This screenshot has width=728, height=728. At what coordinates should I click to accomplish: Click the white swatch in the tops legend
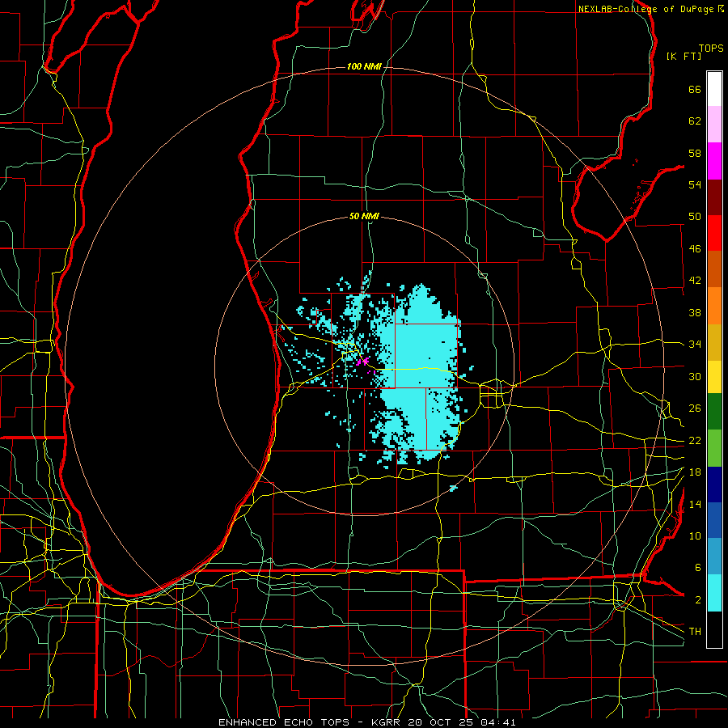pyautogui.click(x=714, y=89)
